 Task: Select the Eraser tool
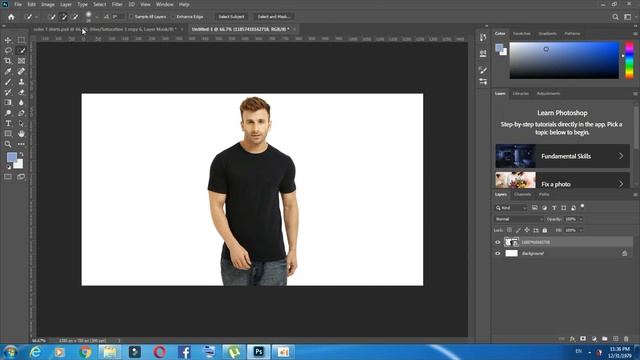point(21,92)
